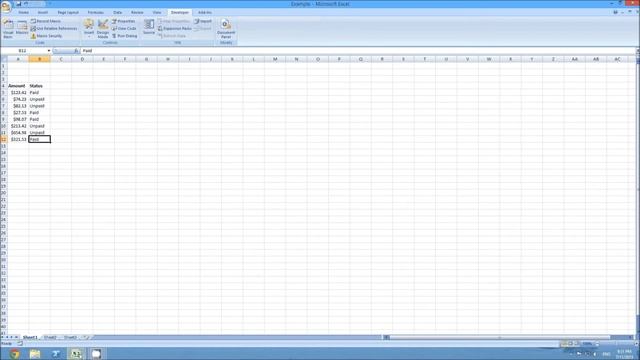Screen dimensions: 640x360
Task: Click the XML Import button
Action: click(x=203, y=21)
